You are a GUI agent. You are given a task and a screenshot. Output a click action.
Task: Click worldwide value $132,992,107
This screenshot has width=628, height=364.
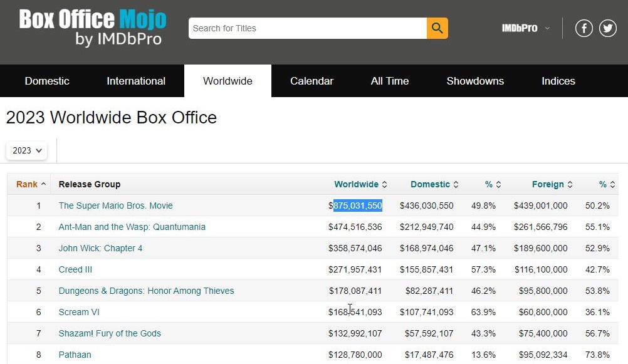(x=355, y=333)
